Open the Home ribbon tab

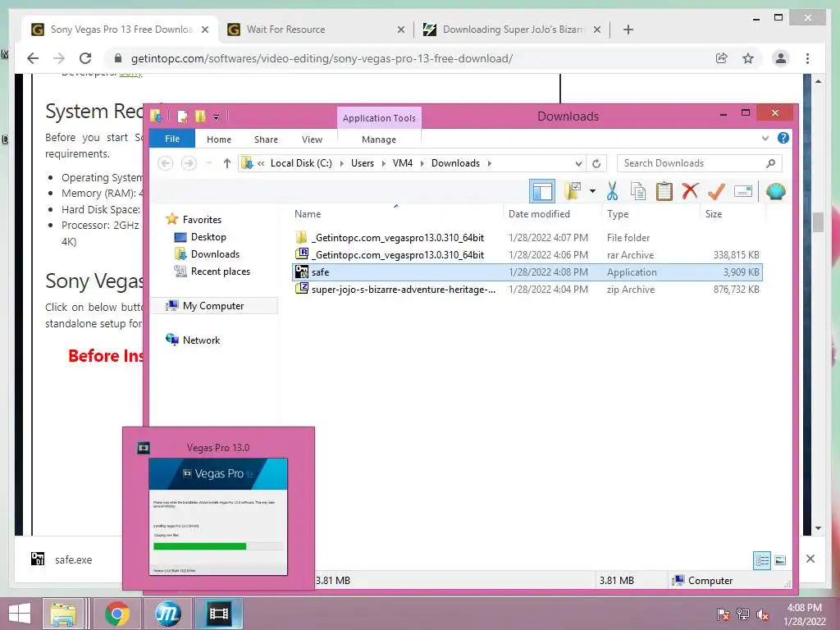coord(218,139)
